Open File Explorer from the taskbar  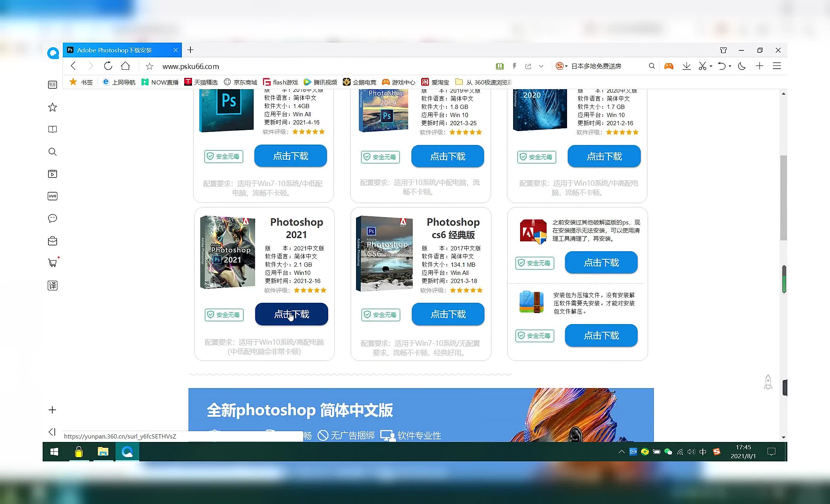pyautogui.click(x=103, y=452)
